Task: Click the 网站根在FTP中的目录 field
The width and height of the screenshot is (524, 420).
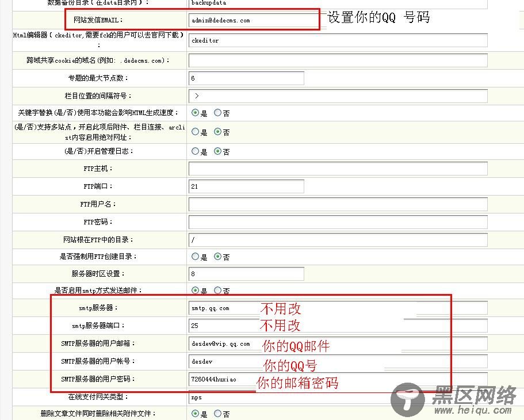Action: pyautogui.click(x=338, y=240)
